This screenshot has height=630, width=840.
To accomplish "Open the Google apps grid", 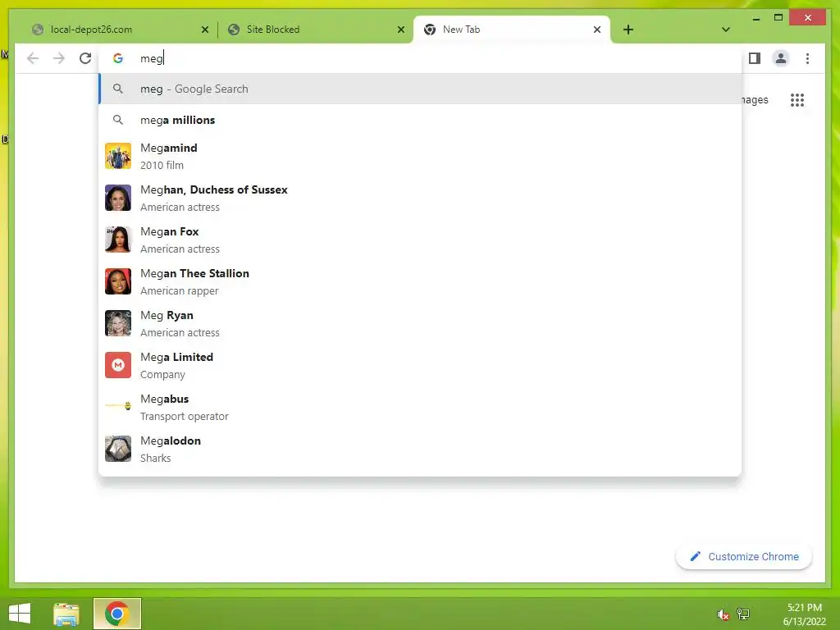I will coord(797,99).
